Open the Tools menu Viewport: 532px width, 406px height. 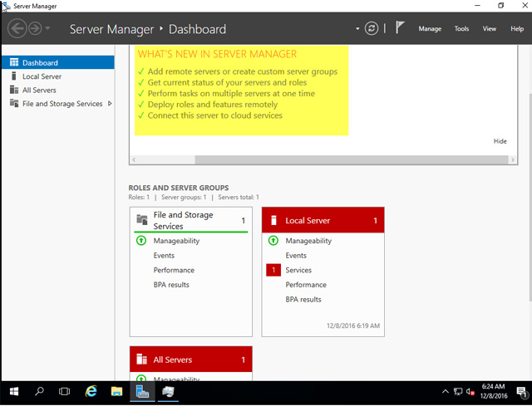461,29
